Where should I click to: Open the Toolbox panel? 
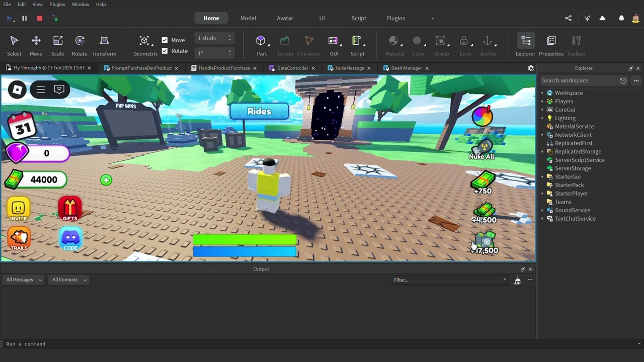pyautogui.click(x=576, y=46)
